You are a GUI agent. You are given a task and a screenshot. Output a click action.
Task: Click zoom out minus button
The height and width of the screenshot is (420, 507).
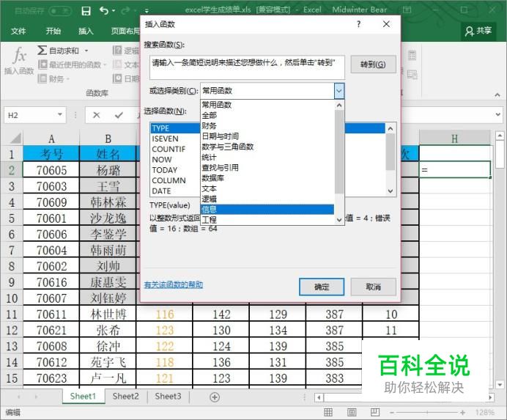(392, 413)
